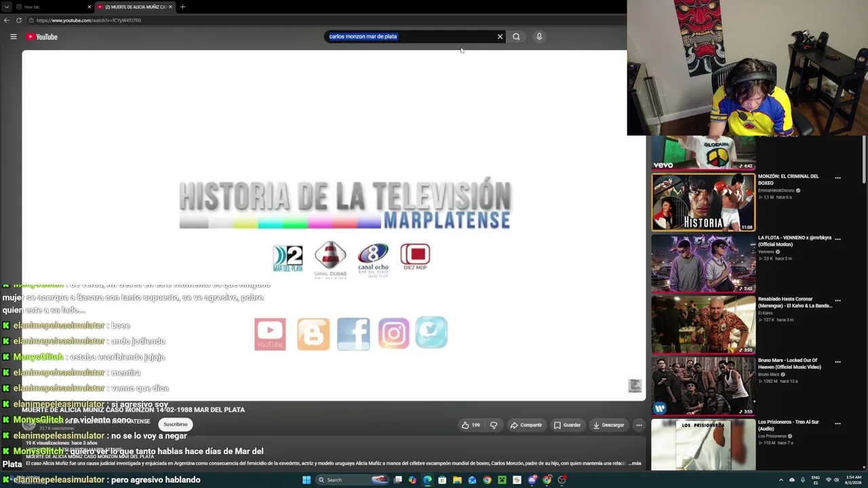Like the video with thumbs-up button
Image resolution: width=868 pixels, height=488 pixels.
click(x=471, y=425)
